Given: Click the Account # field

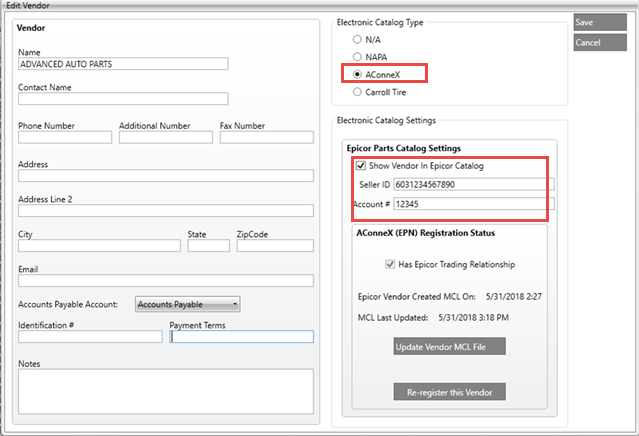Looking at the screenshot, I should click(474, 204).
